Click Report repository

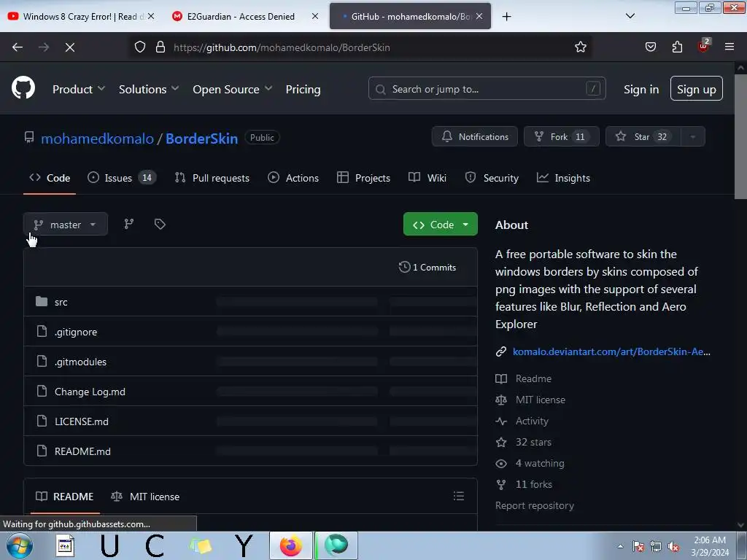point(535,506)
